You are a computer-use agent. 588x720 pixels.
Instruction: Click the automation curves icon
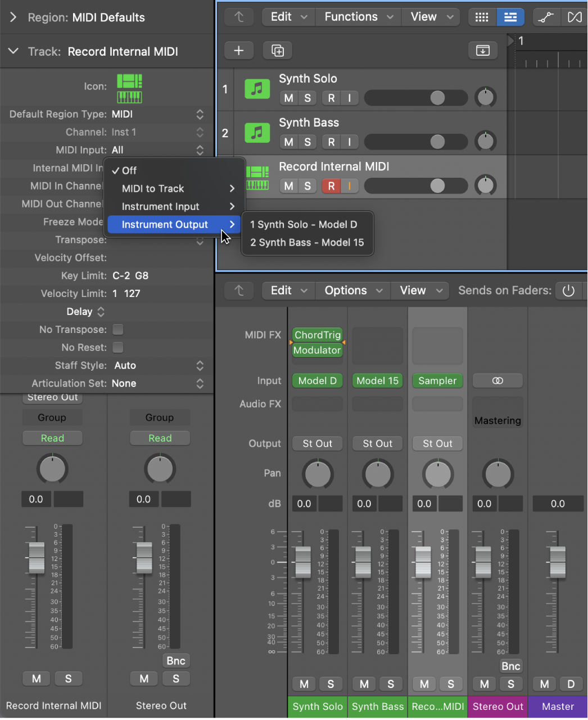click(x=545, y=17)
